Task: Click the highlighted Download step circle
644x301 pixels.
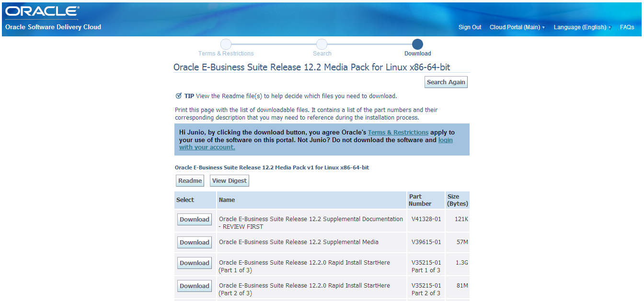Action: point(417,45)
